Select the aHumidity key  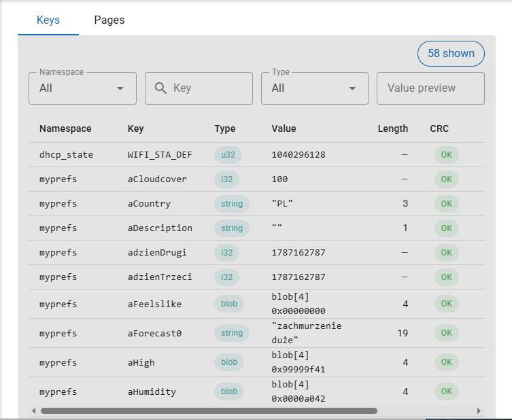tap(152, 391)
